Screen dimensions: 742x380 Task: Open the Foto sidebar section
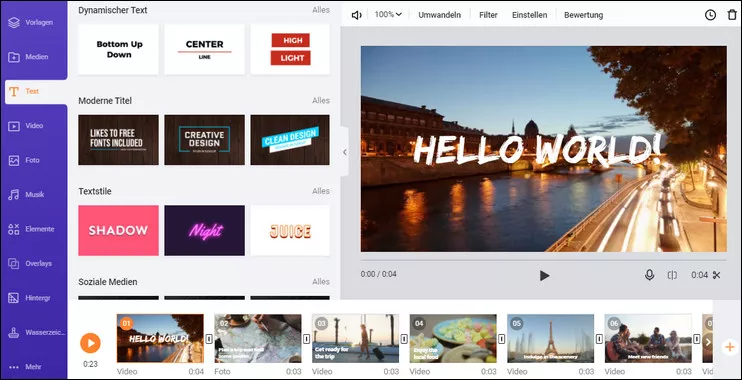tap(24, 160)
